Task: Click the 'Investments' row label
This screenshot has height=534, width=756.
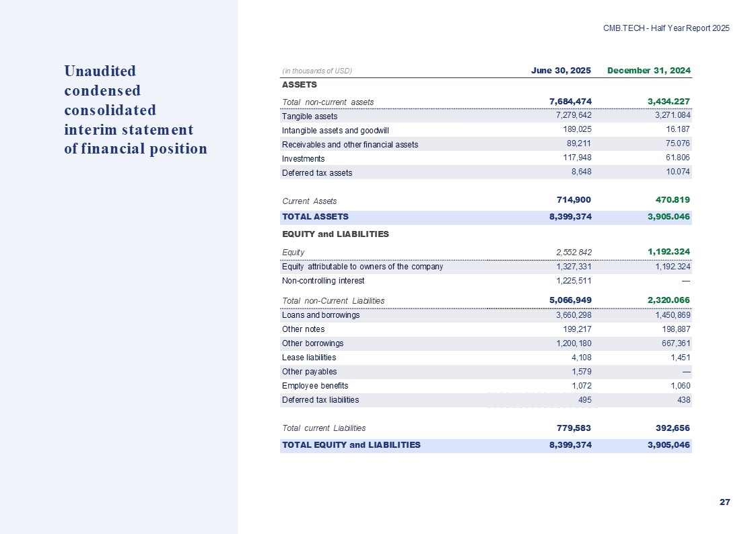Action: [x=303, y=159]
